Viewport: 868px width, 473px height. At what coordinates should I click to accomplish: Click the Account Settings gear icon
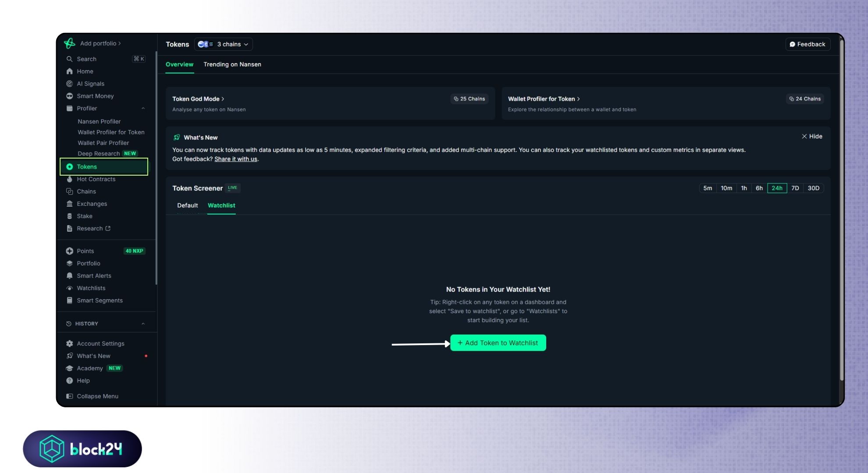[69, 343]
